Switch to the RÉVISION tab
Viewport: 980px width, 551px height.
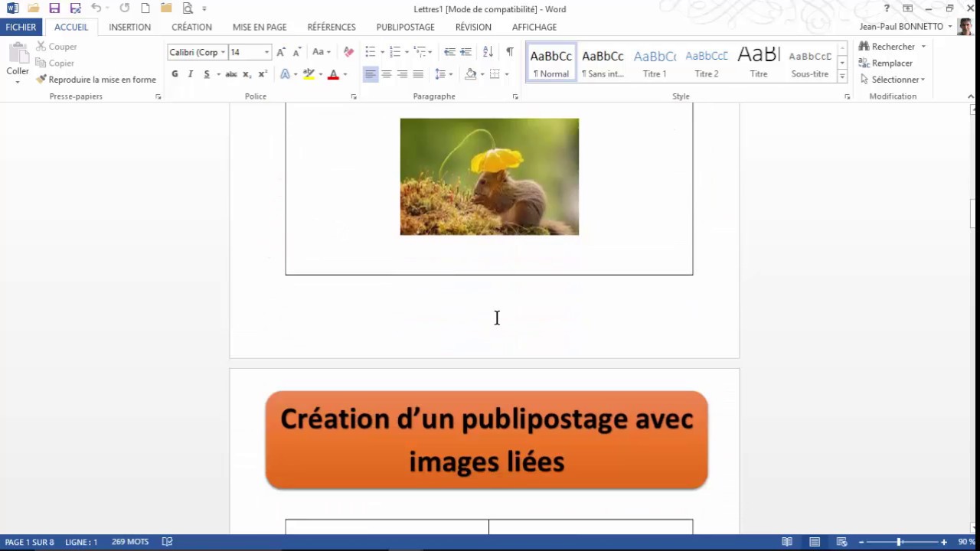pos(473,27)
